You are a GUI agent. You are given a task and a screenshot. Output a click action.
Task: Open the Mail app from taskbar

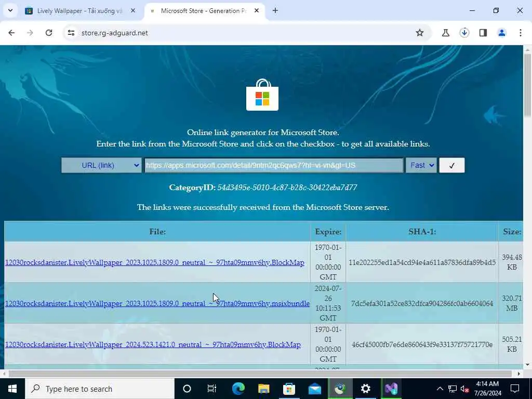pos(314,389)
